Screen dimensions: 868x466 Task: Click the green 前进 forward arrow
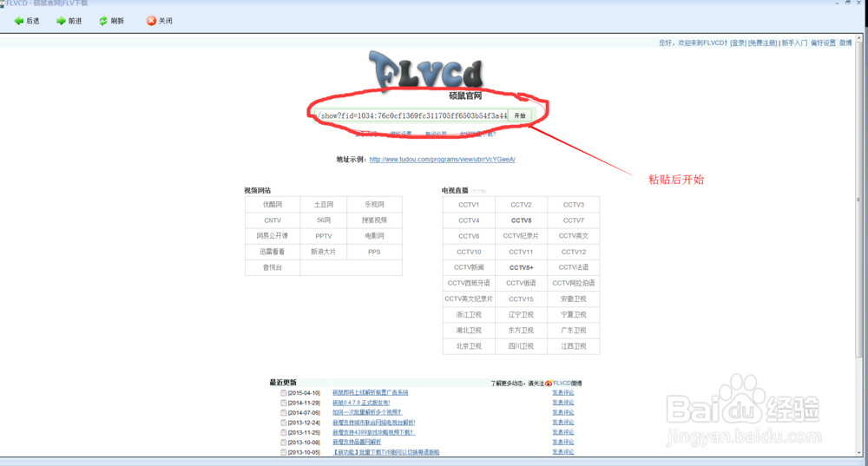(x=61, y=21)
